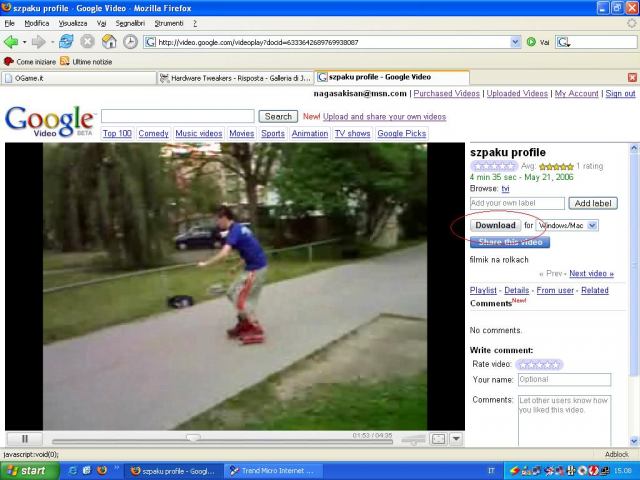This screenshot has height=480, width=640.
Task: Open the Forward button history dropdown arrow
Action: [x=52, y=42]
